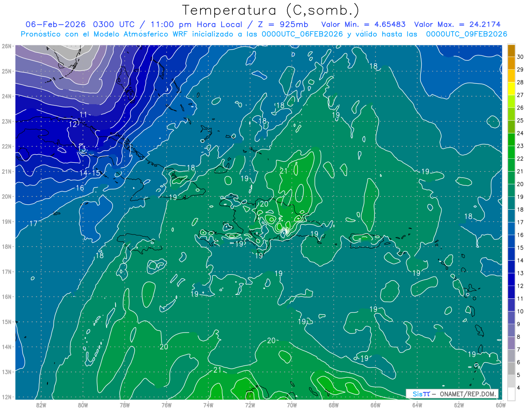Click the '78W' longitude axis label
Screen dimensions: 532x411
click(125, 405)
